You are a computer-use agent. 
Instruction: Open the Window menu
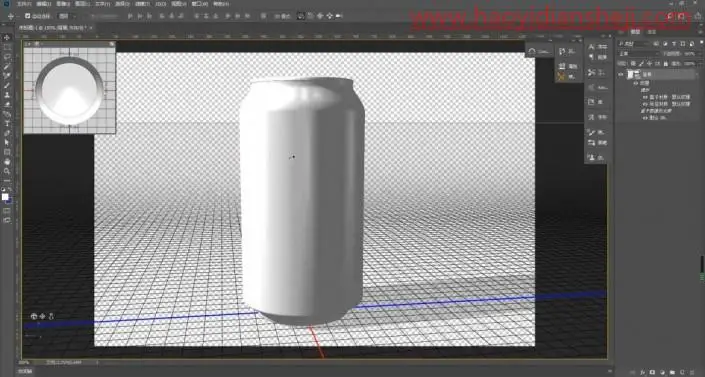tap(200, 4)
